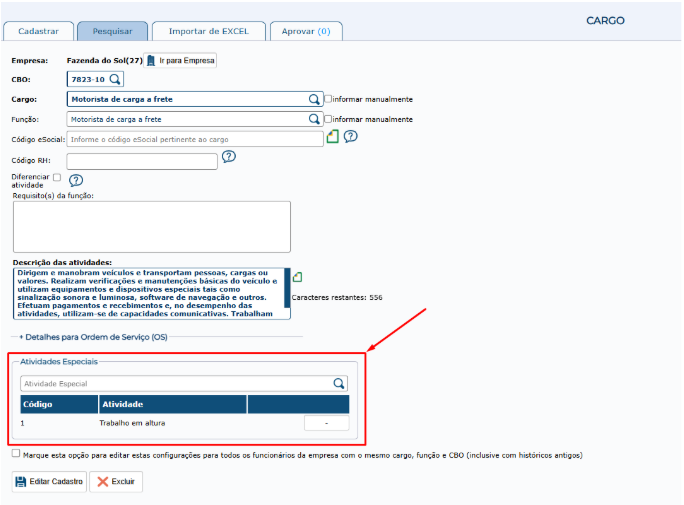
Task: Switch to the Cadastrar tab
Action: [x=38, y=31]
